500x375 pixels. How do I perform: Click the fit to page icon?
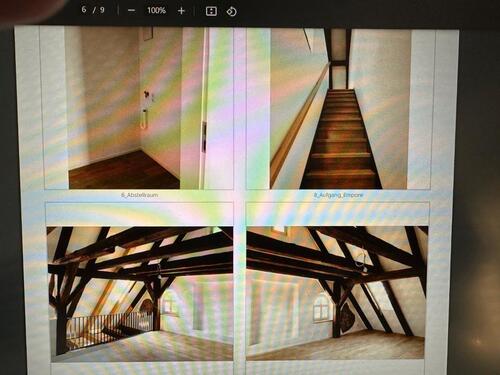pos(211,11)
